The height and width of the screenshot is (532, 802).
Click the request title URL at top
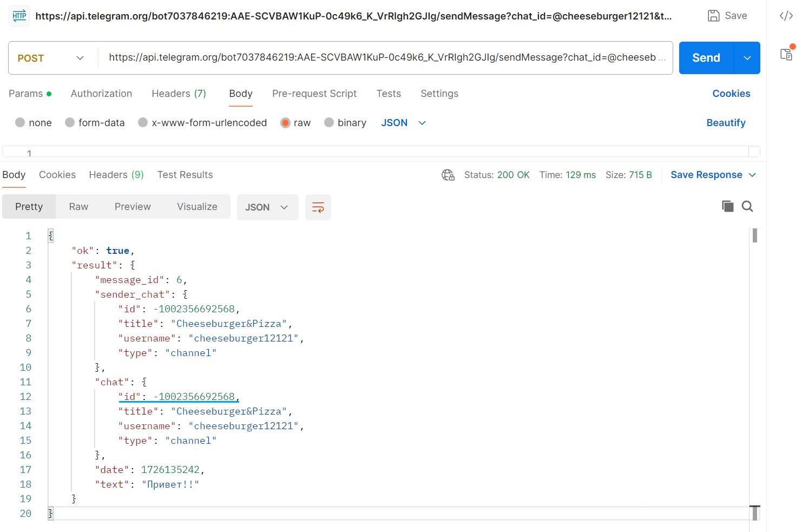coord(353,16)
